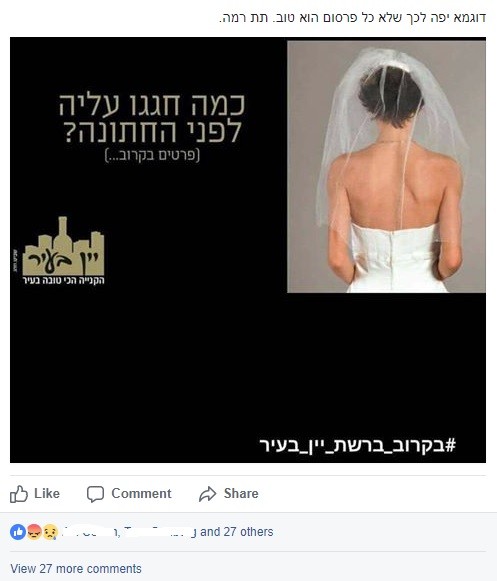Click the Hebrew headline in the ad image
The image size is (497, 581).
click(x=152, y=118)
